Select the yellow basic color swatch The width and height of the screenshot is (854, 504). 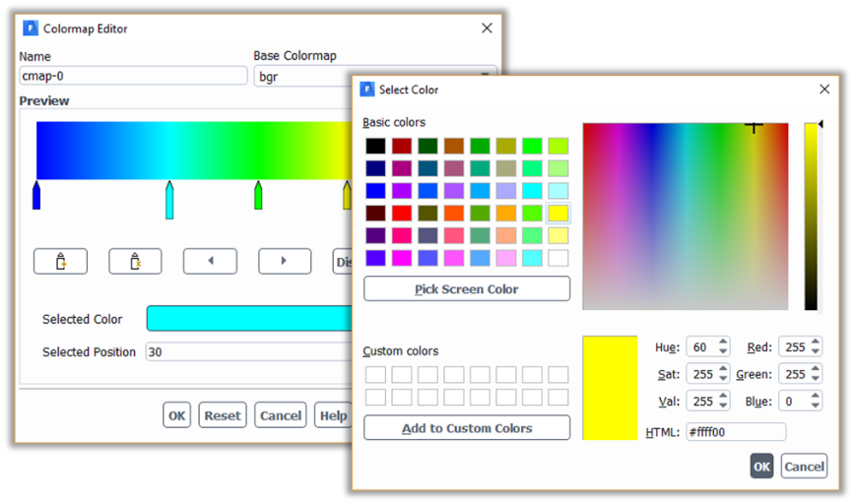pyautogui.click(x=558, y=213)
